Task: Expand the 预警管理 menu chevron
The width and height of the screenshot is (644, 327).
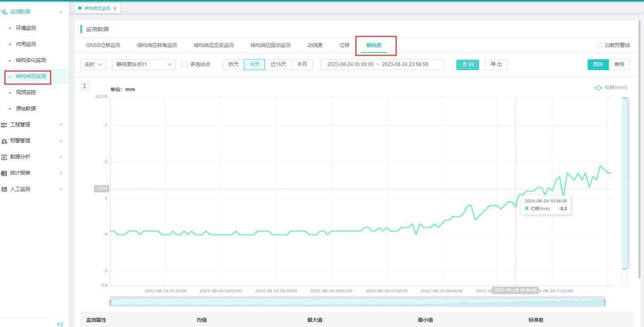Action: pos(61,141)
